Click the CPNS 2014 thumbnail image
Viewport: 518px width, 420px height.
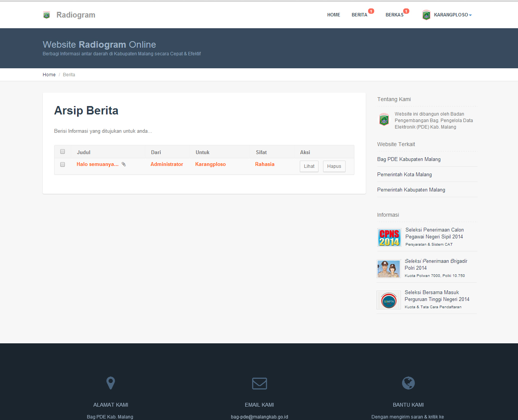(x=389, y=237)
